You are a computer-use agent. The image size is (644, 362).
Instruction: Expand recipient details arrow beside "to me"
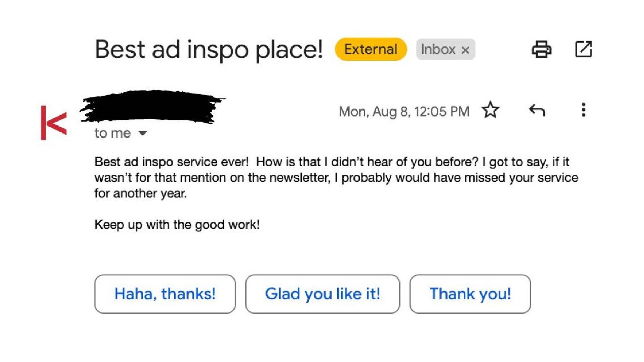pyautogui.click(x=143, y=133)
